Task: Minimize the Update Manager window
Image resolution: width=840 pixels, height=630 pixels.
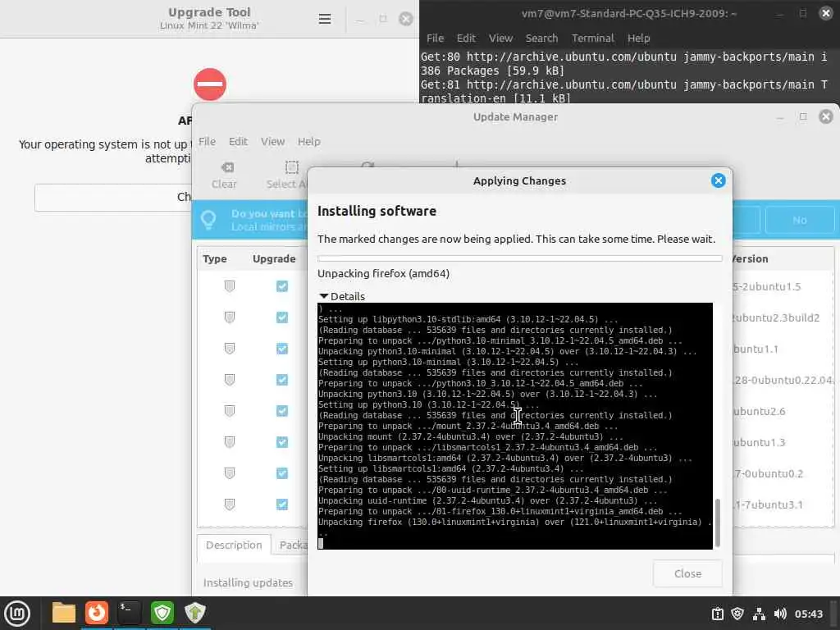Action: (x=779, y=117)
